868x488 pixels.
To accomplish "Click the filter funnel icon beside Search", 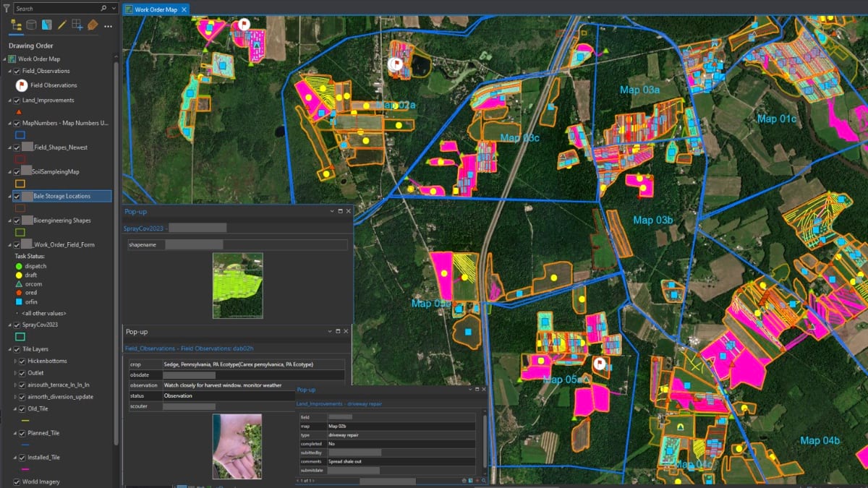I will (7, 8).
